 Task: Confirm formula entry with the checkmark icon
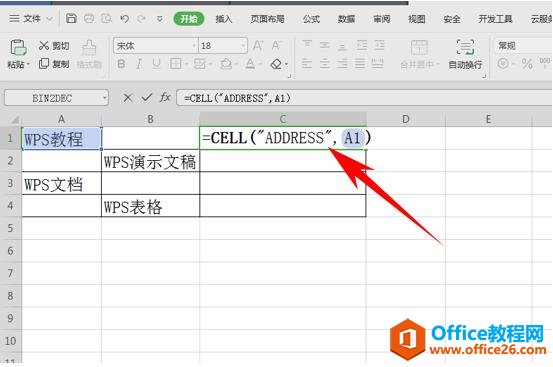pos(147,98)
